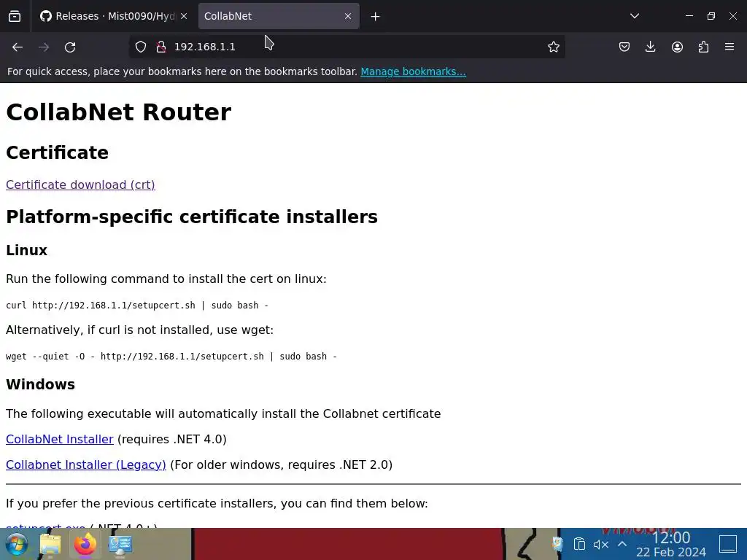747x560 pixels.
Task: Click the CollabNet Installer link
Action: click(60, 439)
